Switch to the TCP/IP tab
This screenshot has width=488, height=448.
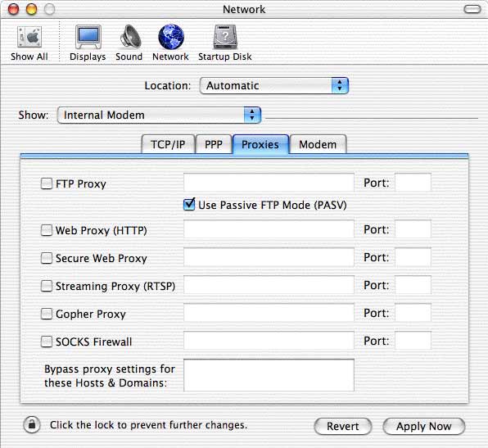click(x=168, y=144)
